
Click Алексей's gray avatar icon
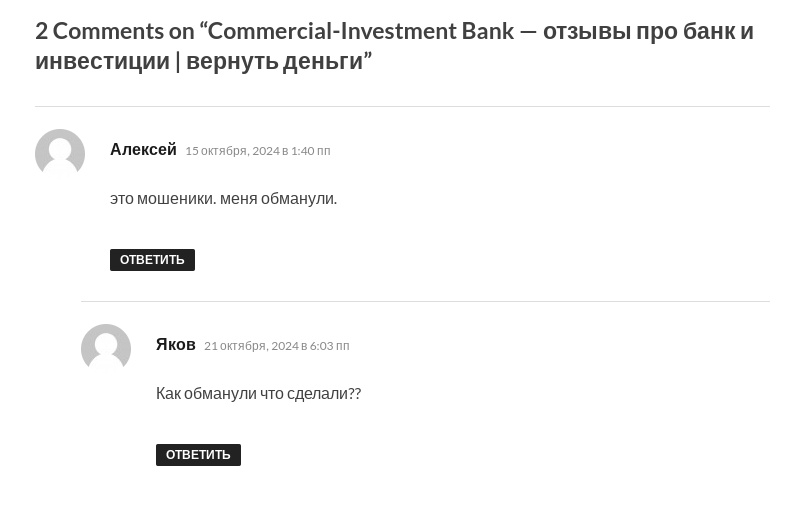tap(60, 154)
